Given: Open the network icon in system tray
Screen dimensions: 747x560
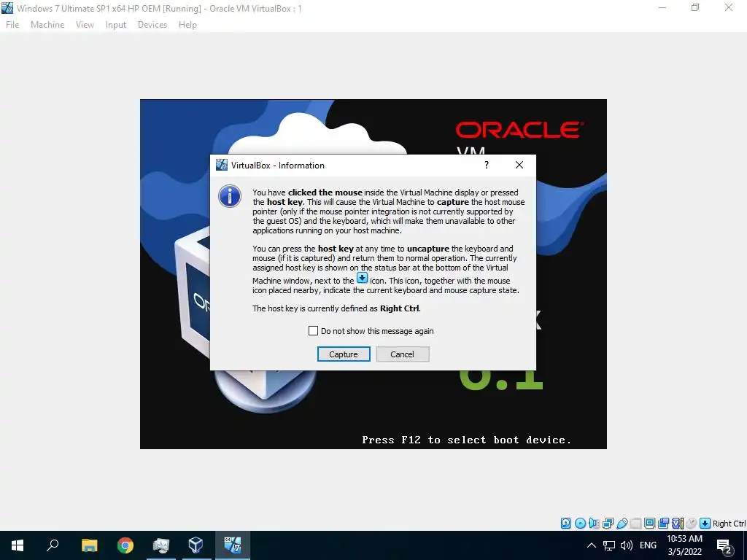Looking at the screenshot, I should pyautogui.click(x=609, y=545).
